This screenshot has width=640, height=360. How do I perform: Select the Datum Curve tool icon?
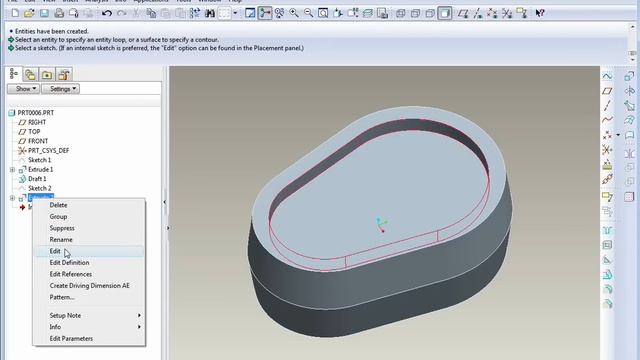point(607,120)
